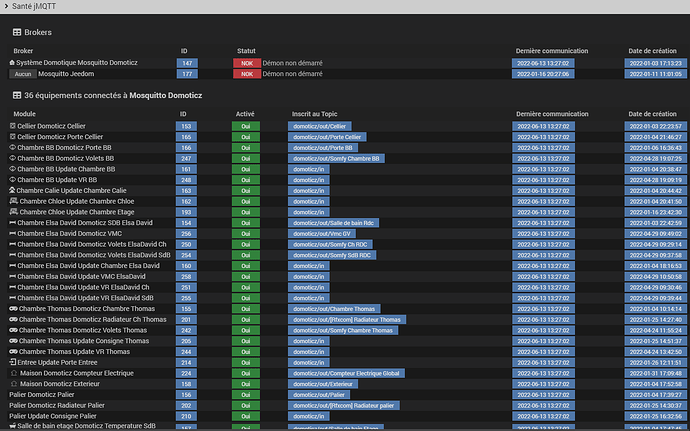Open the Mosquitto Jeedom broker
The height and width of the screenshot is (431, 690).
66,74
